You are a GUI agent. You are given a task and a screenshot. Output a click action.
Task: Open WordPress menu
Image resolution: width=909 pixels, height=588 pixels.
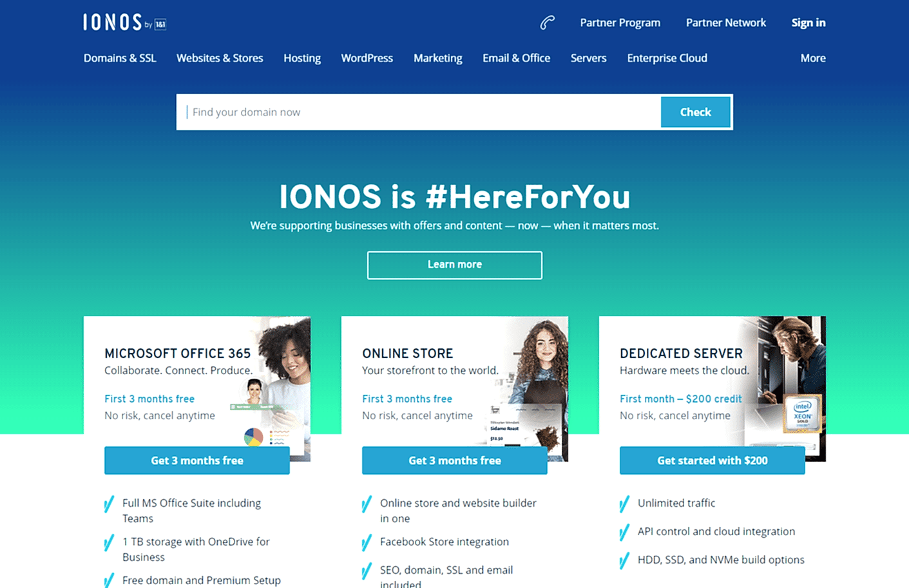pyautogui.click(x=367, y=58)
